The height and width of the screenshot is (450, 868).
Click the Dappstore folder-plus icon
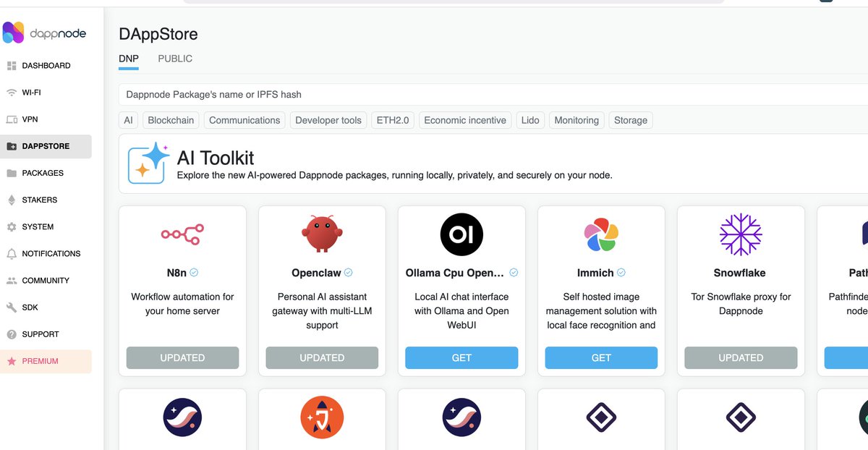[x=11, y=146]
